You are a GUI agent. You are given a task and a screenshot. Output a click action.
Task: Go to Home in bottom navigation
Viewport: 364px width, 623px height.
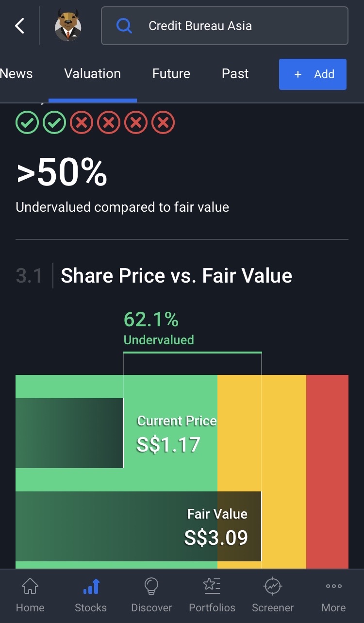pyautogui.click(x=30, y=595)
